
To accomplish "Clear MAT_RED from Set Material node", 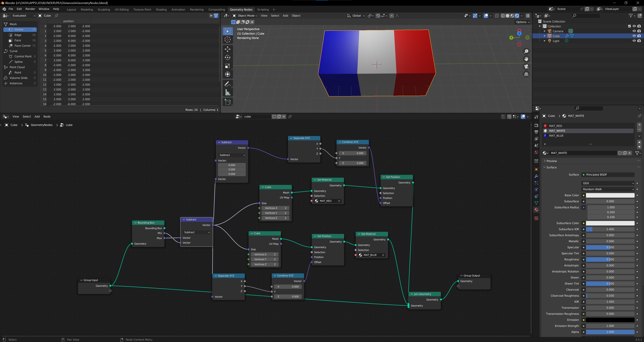I will (339, 201).
